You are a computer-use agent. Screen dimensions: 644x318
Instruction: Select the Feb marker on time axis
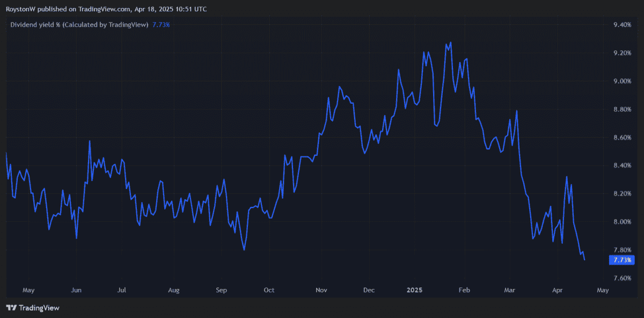(464, 290)
